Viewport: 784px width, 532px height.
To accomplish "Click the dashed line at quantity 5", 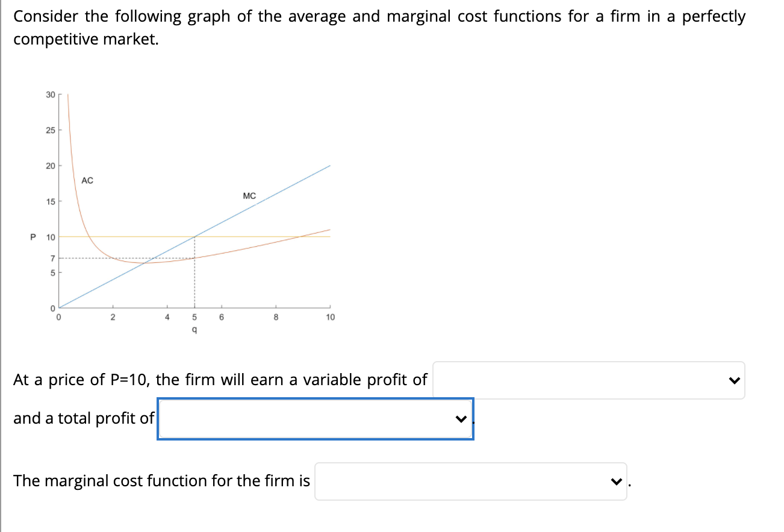I will (x=194, y=277).
